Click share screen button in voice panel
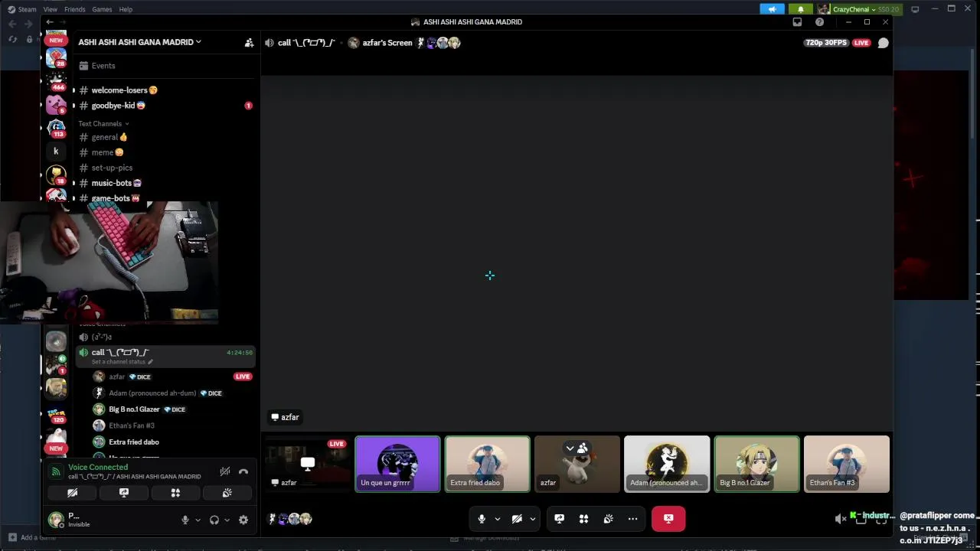Screen dimensions: 980x551 124,493
